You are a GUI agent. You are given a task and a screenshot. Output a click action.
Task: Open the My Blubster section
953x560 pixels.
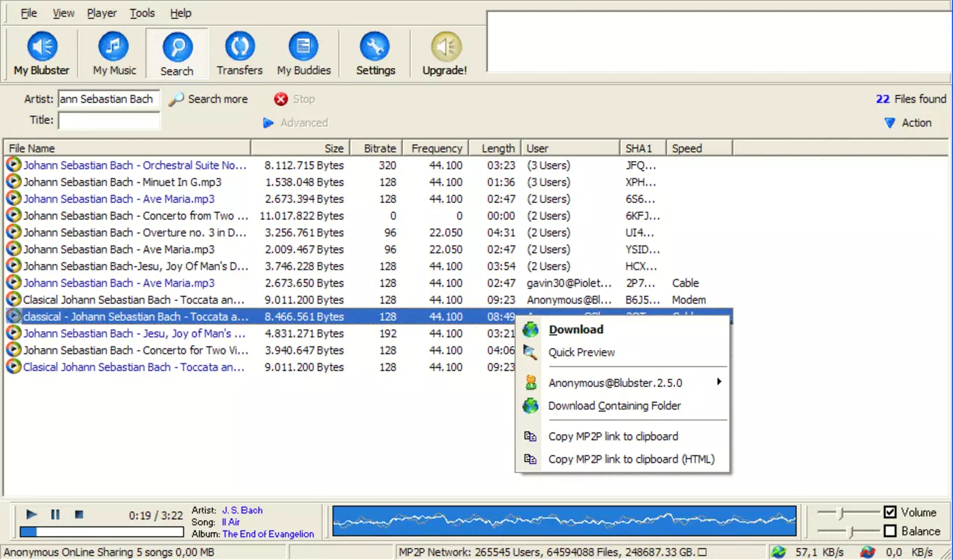pos(42,54)
